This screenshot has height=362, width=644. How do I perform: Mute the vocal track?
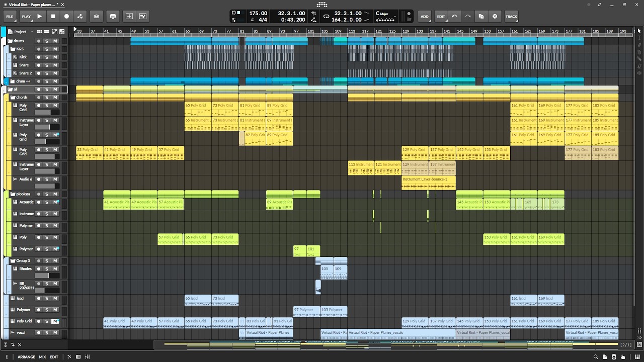[55, 333]
